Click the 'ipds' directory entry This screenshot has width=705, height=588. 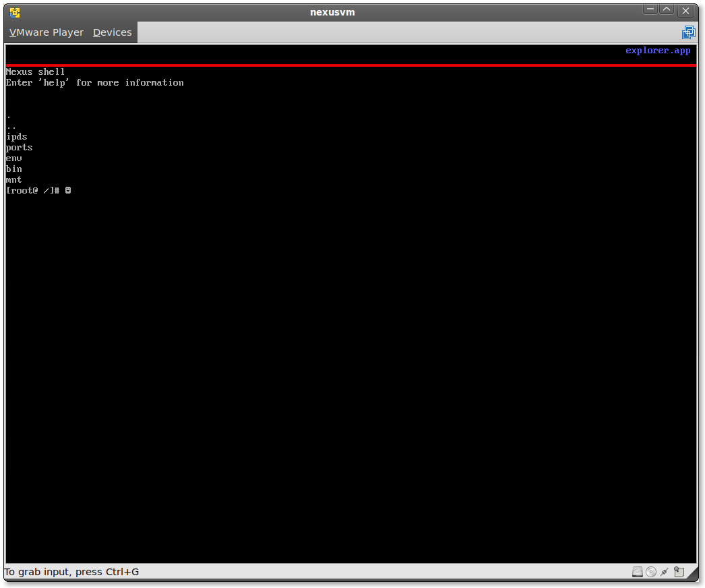tap(17, 137)
